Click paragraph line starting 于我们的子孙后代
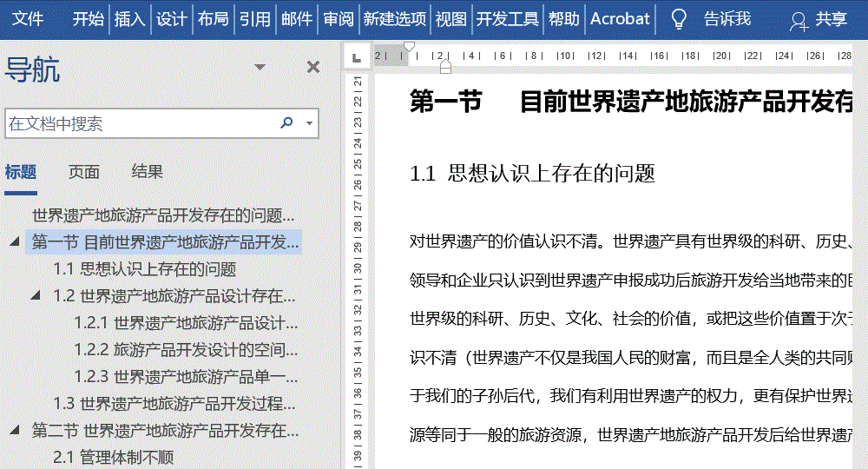Image resolution: width=868 pixels, height=469 pixels. point(630,396)
